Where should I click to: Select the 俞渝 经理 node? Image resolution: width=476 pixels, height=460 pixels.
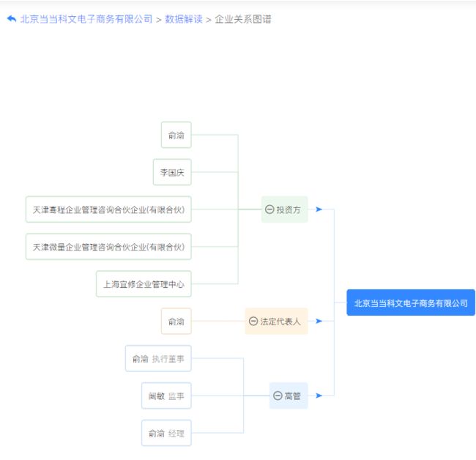pyautogui.click(x=166, y=433)
